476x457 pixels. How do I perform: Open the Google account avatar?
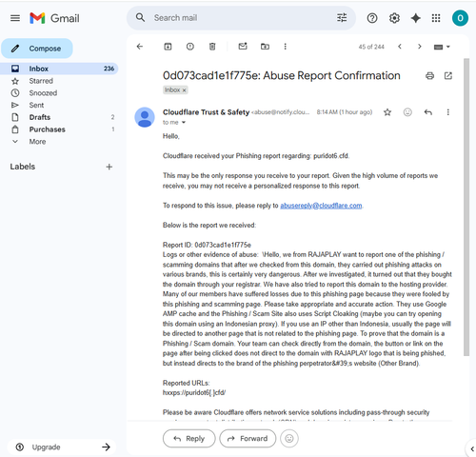coord(460,18)
